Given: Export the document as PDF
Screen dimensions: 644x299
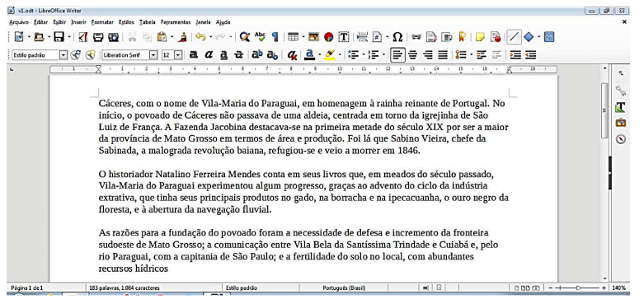Looking at the screenshot, I should tap(83, 37).
